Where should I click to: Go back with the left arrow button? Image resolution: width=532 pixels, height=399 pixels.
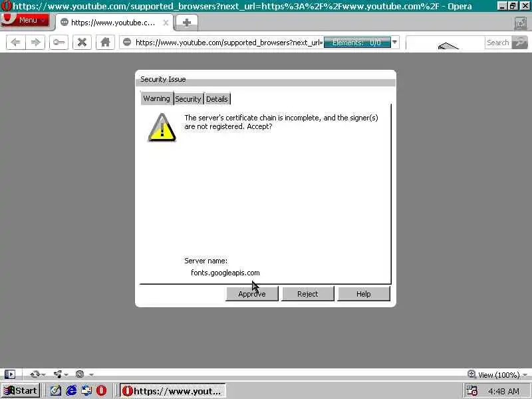pos(15,43)
